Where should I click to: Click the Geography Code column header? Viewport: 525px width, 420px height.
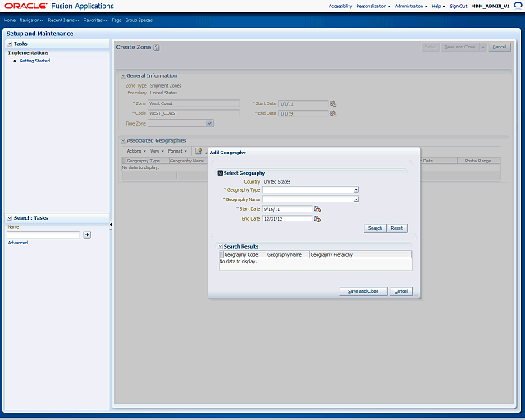coord(244,255)
